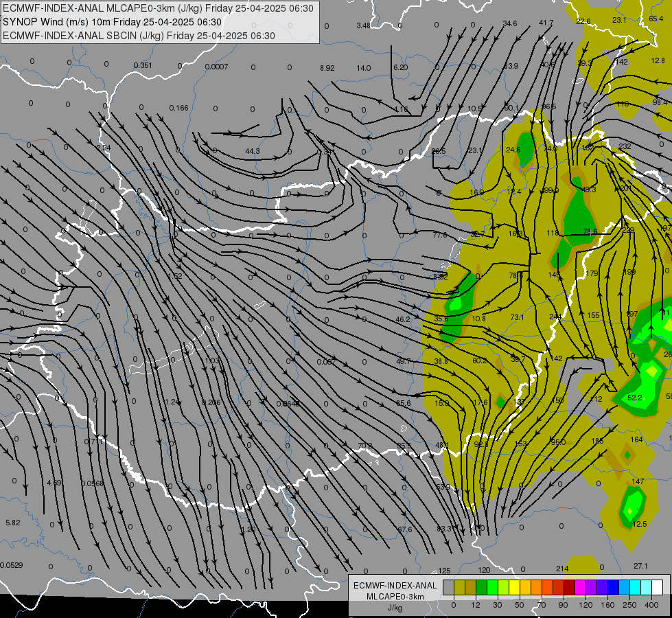Click the '164' map value
This screenshot has width=672, height=618.
[x=637, y=439]
